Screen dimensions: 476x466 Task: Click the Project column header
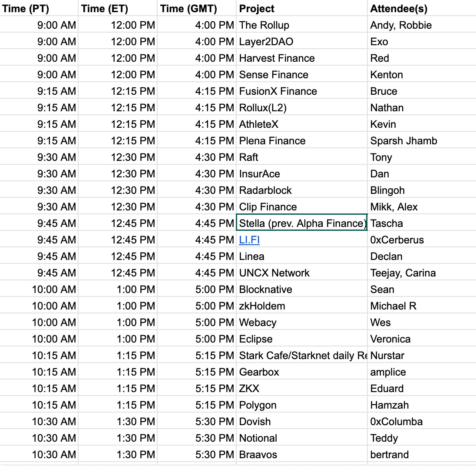pos(302,9)
